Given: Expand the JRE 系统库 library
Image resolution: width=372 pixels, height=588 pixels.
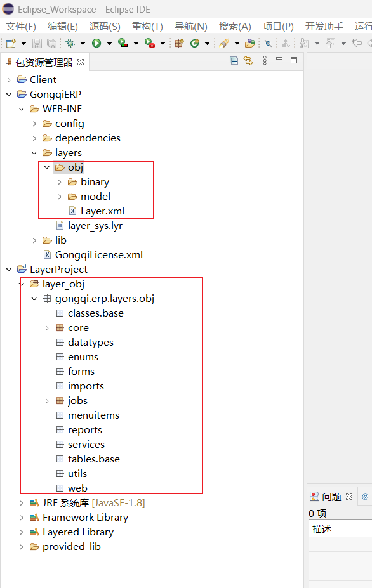Looking at the screenshot, I should 22,503.
